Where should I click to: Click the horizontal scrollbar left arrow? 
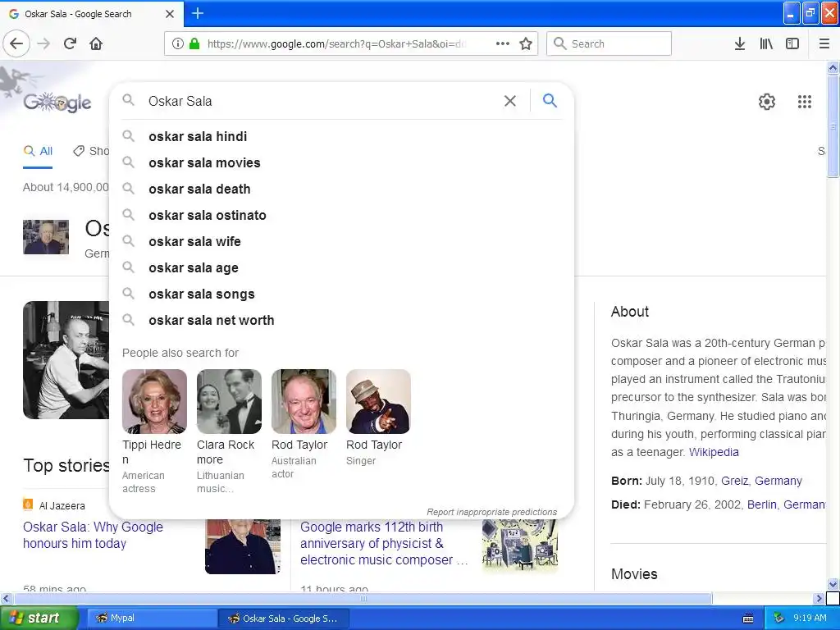coord(6,598)
